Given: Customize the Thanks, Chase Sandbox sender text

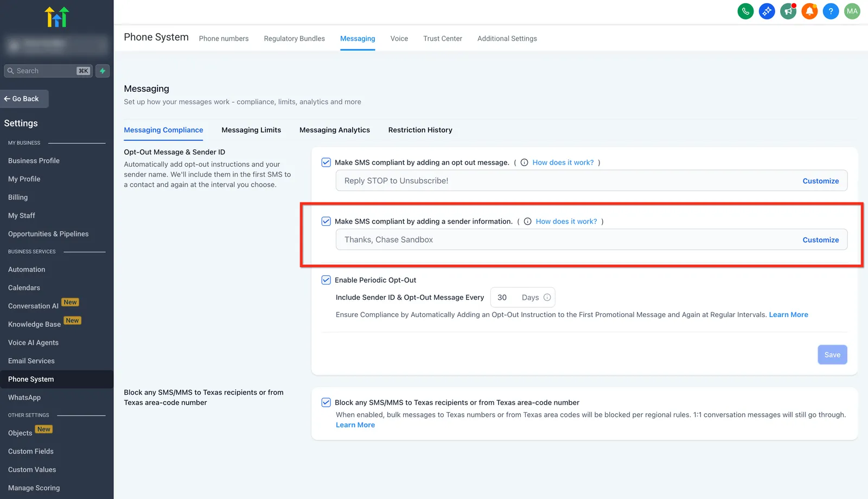Looking at the screenshot, I should [x=820, y=240].
